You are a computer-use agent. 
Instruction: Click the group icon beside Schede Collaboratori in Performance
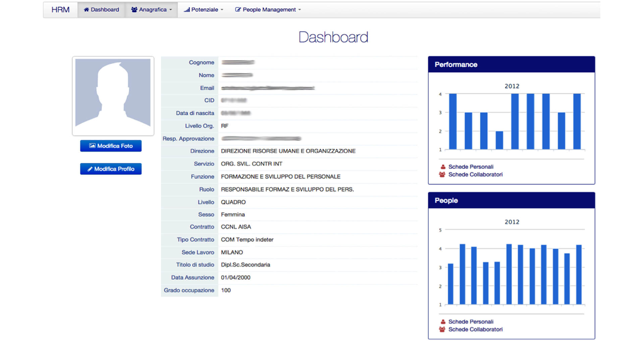click(x=442, y=174)
